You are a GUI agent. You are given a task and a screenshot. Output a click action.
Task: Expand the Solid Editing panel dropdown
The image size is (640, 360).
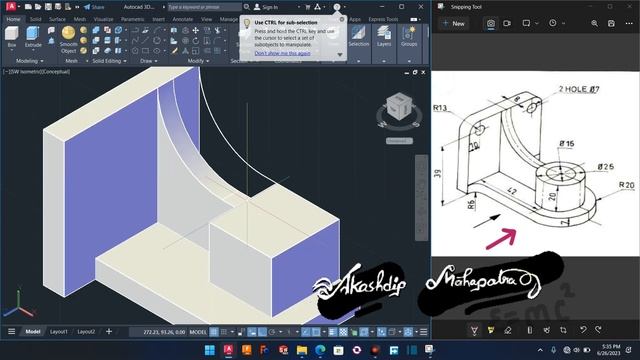point(109,61)
